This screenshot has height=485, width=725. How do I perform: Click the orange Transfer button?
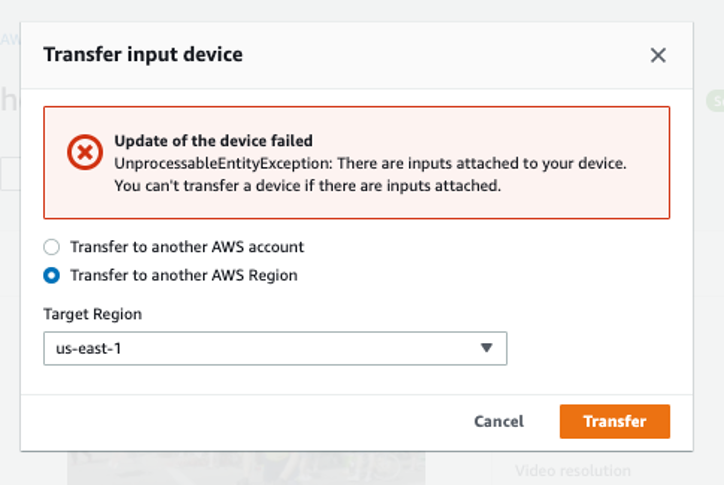pyautogui.click(x=614, y=421)
